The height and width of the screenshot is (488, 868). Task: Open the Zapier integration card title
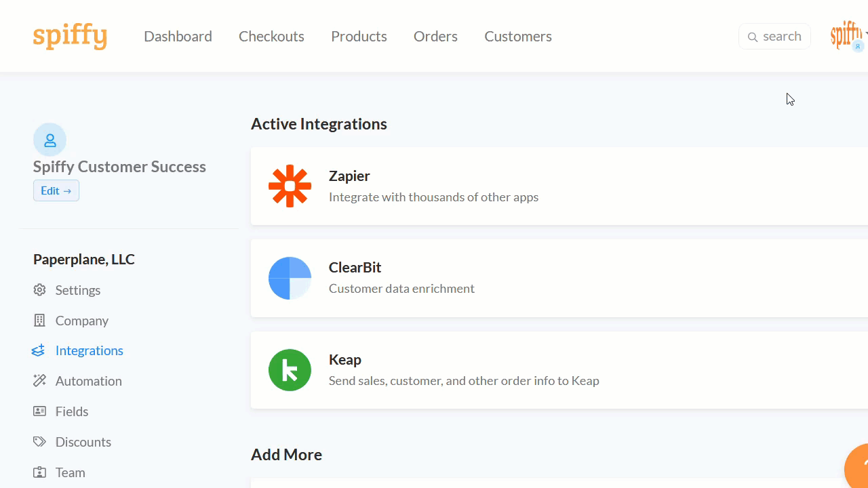[349, 176]
